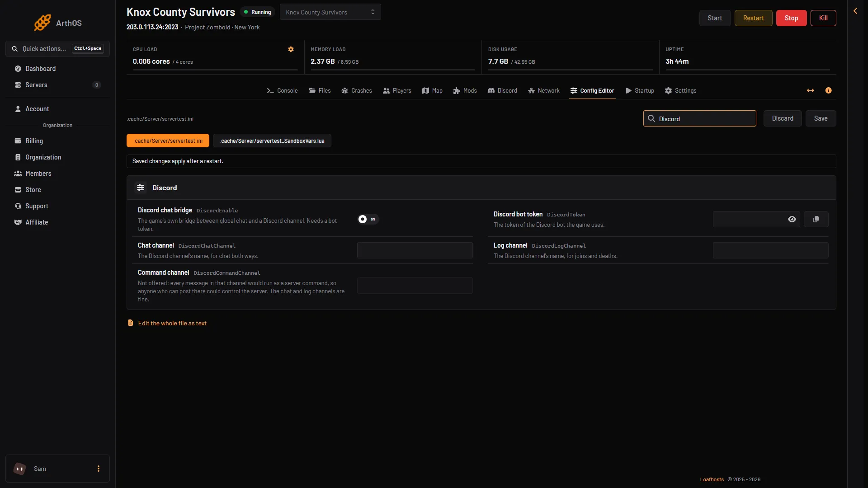868x488 pixels.
Task: Open the Account page
Action: pos(57,109)
